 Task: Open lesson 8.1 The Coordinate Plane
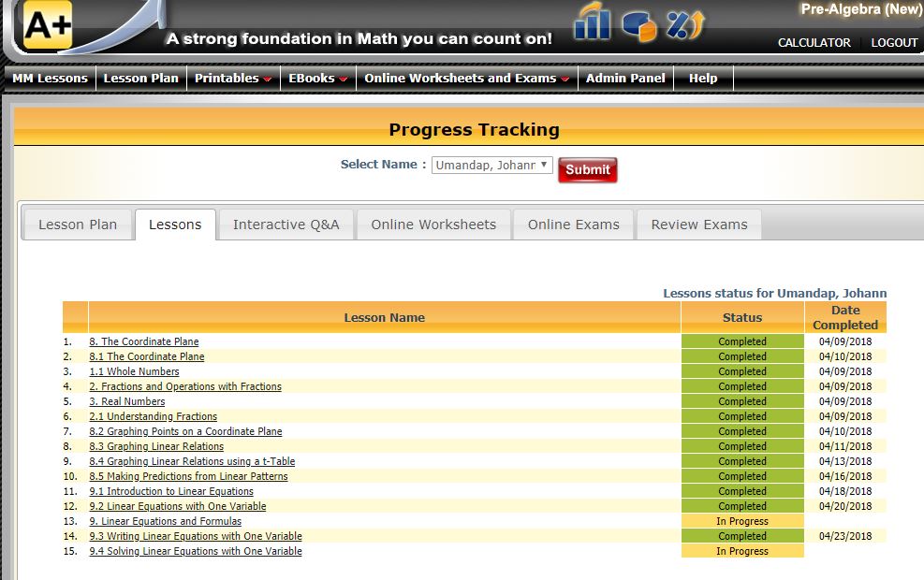[x=147, y=356]
